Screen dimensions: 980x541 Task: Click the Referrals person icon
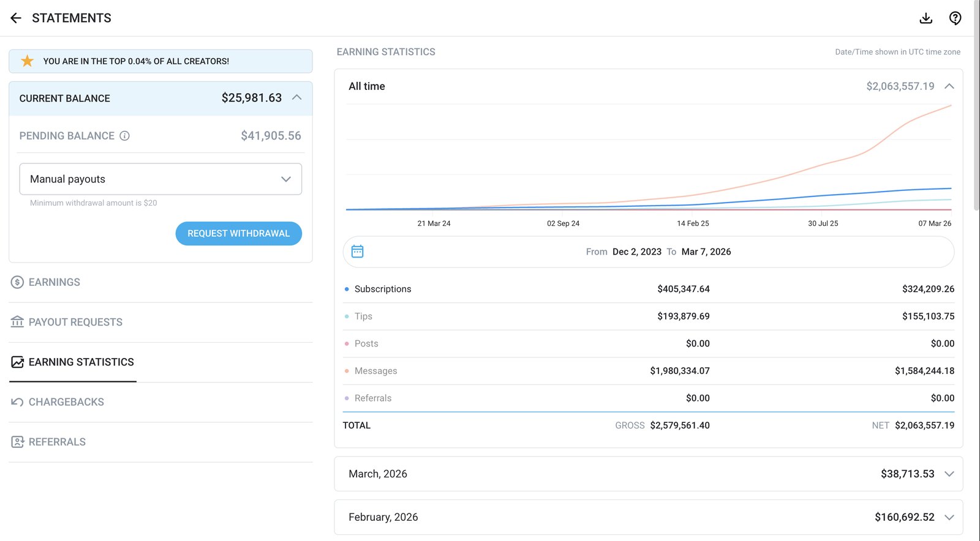tap(17, 442)
